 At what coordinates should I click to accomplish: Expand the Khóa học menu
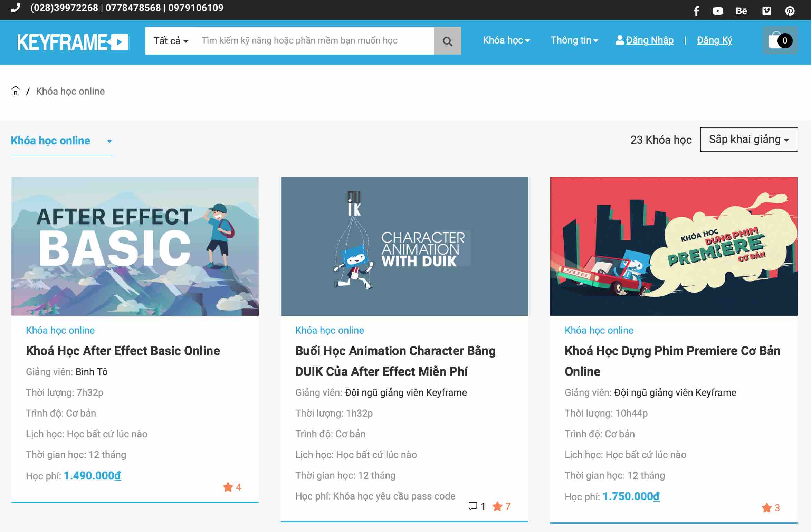(x=506, y=40)
